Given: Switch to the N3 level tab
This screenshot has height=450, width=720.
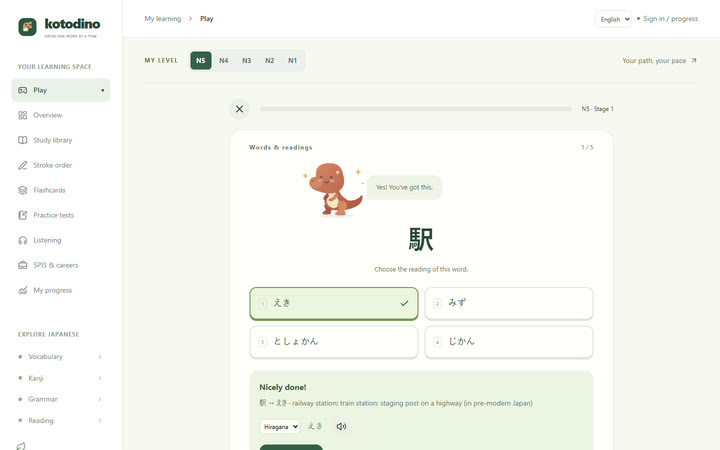Looking at the screenshot, I should coord(247,61).
